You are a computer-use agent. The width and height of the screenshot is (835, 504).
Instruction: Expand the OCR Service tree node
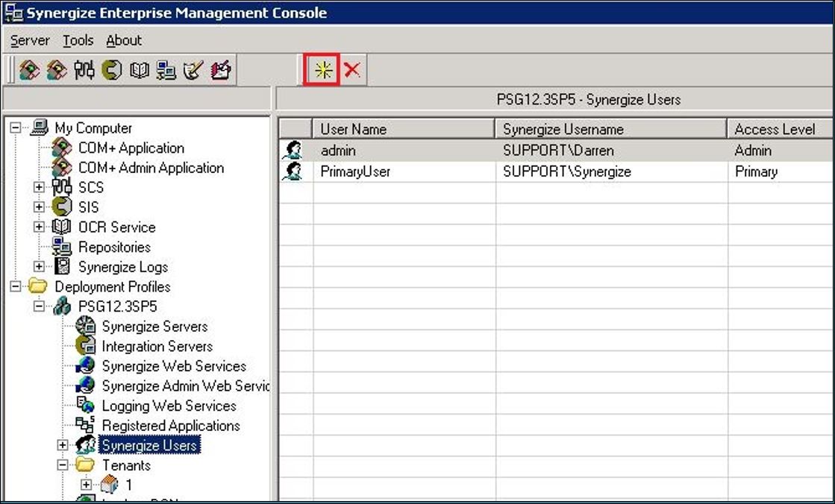coord(39,227)
